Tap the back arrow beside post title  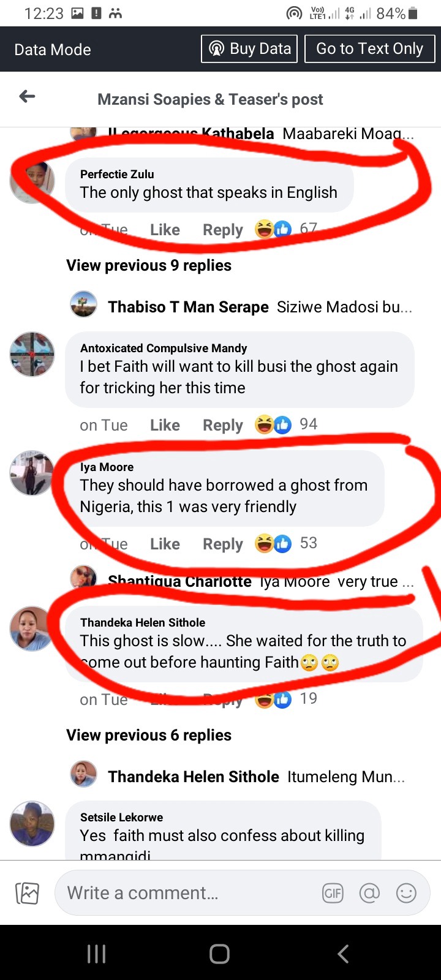(27, 96)
